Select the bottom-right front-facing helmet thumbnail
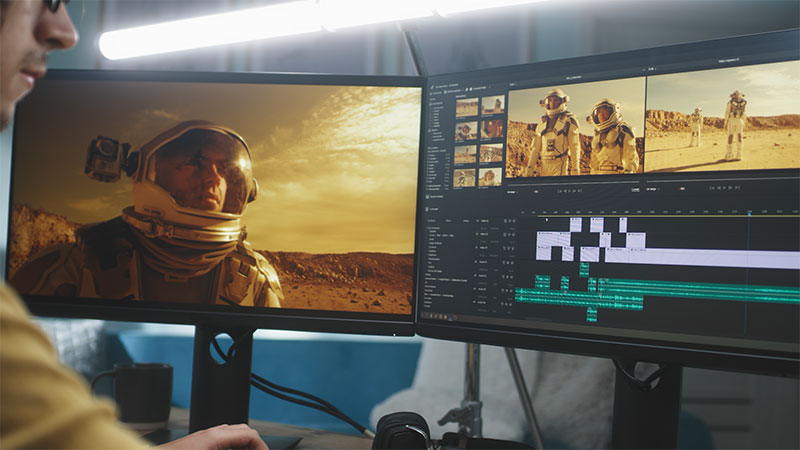800x450 pixels. tap(490, 177)
